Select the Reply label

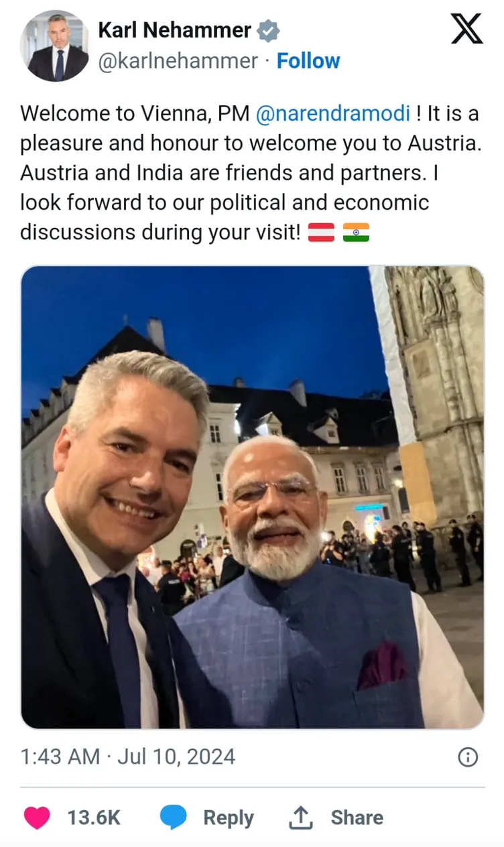pyautogui.click(x=229, y=818)
